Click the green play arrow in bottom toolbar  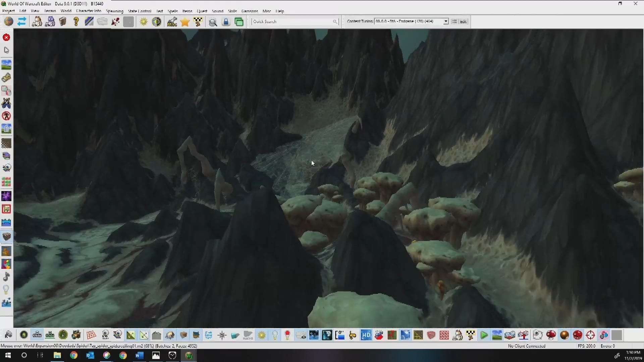[484, 335]
